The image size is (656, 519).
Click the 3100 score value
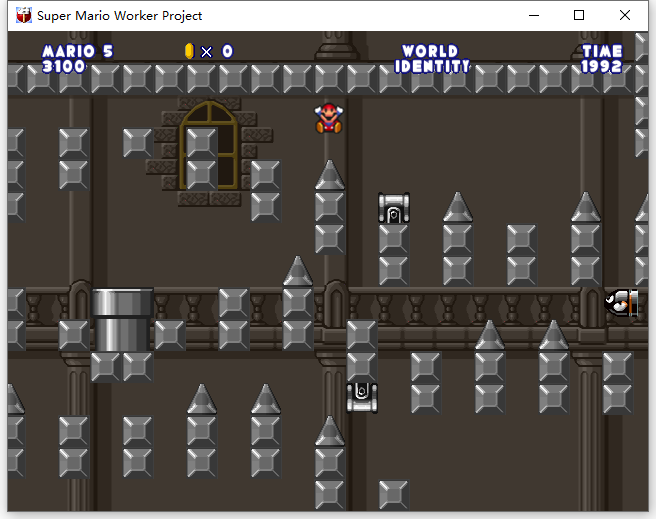[64, 66]
